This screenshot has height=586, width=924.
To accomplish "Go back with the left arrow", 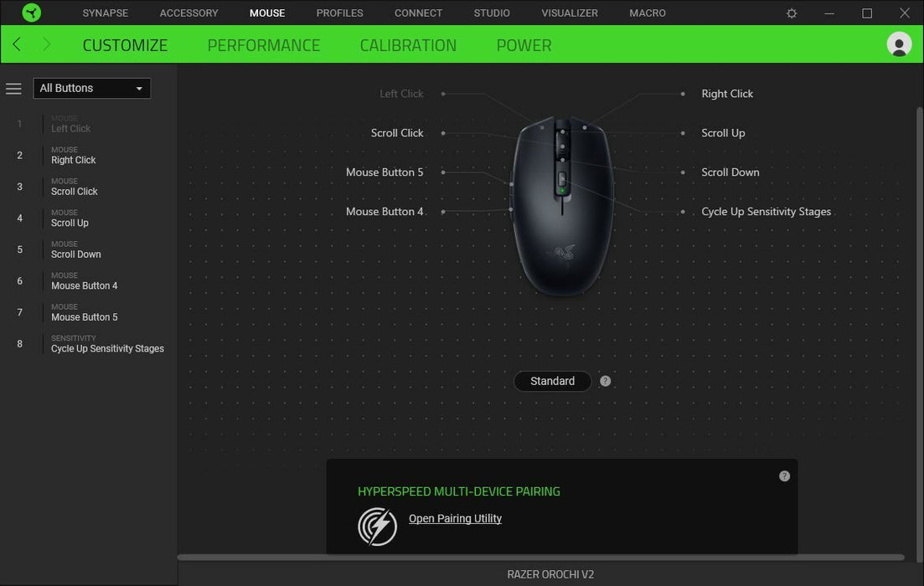I will 17,44.
